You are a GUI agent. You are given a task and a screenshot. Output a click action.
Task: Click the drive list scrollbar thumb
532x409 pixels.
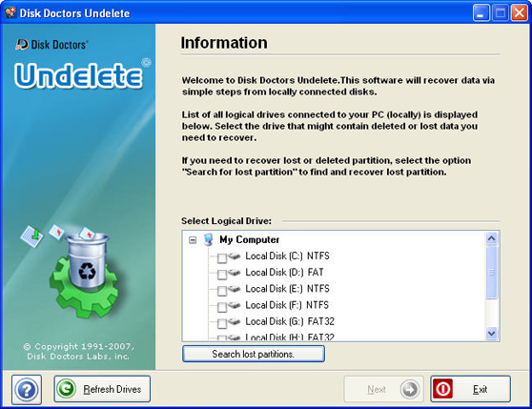pos(491,273)
